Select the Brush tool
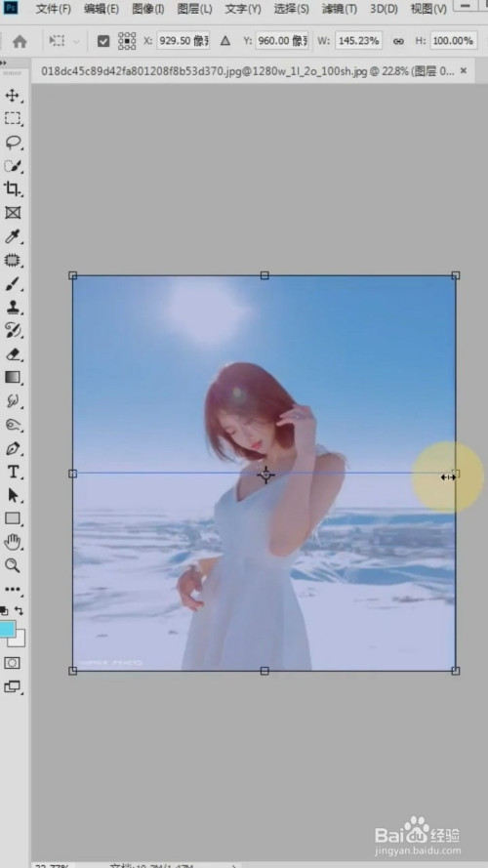This screenshot has height=868, width=488. 12,284
